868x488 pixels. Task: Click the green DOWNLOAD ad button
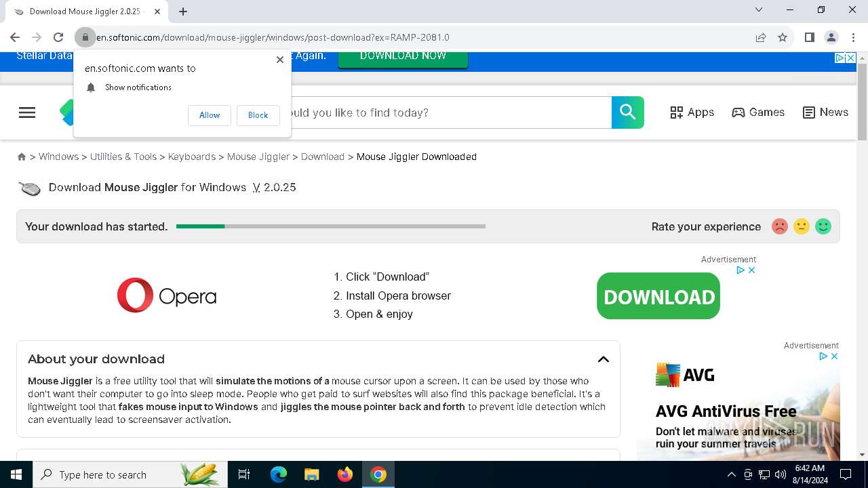[658, 296]
